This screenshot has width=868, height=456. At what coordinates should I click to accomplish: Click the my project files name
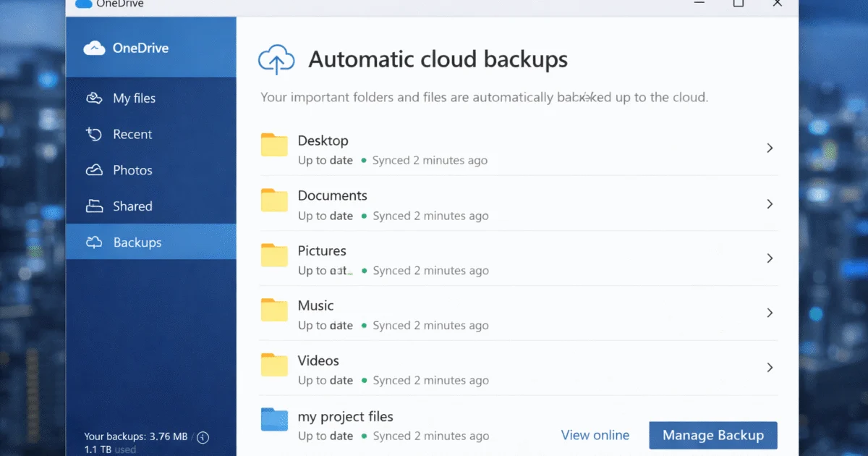click(346, 416)
